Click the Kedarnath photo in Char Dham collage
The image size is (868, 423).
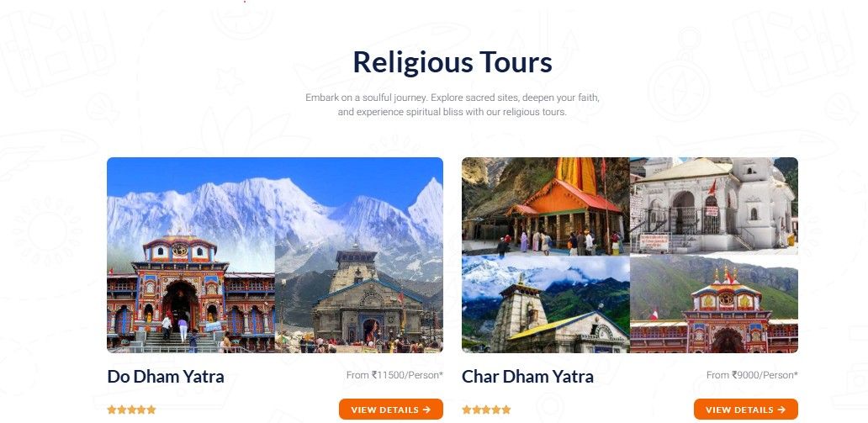pyautogui.click(x=545, y=304)
